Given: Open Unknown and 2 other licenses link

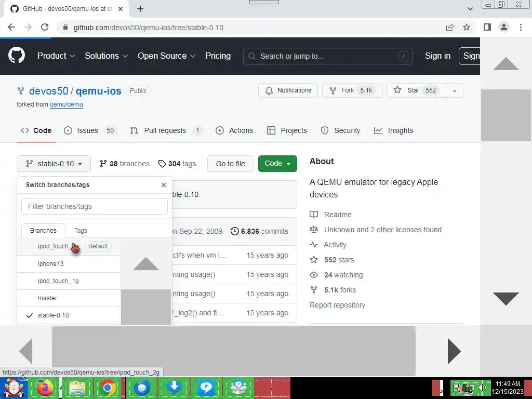Looking at the screenshot, I should (x=376, y=230).
